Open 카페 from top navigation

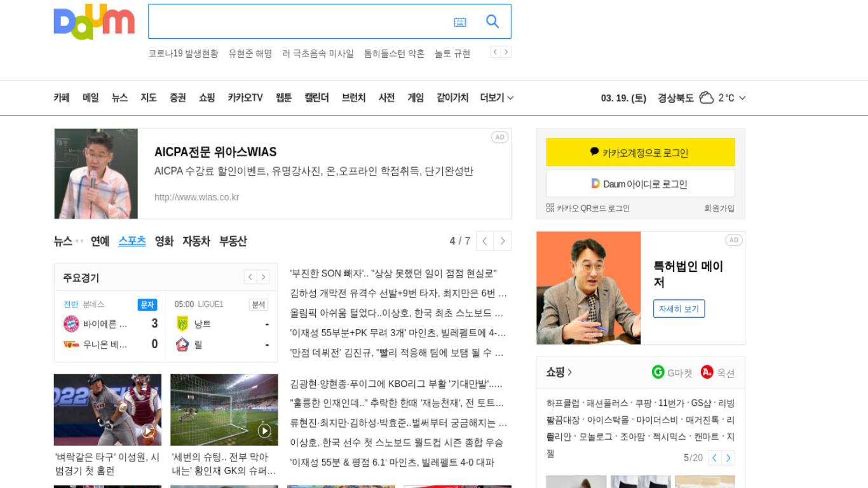pos(62,98)
